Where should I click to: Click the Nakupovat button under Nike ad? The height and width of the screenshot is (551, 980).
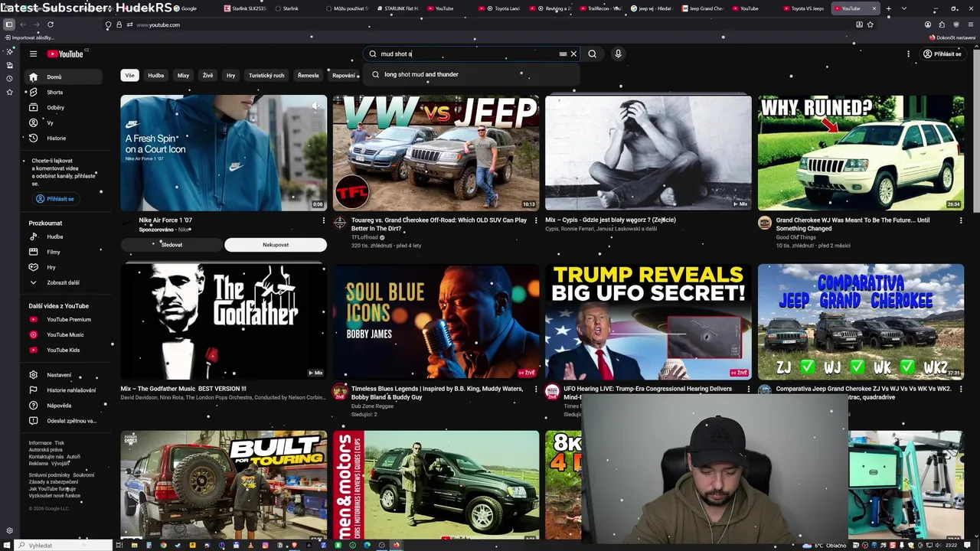tap(276, 245)
